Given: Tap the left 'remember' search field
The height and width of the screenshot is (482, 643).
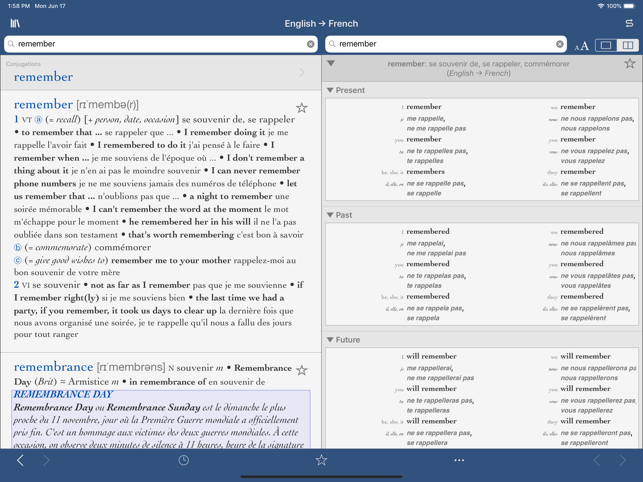Looking at the screenshot, I should pyautogui.click(x=155, y=44).
